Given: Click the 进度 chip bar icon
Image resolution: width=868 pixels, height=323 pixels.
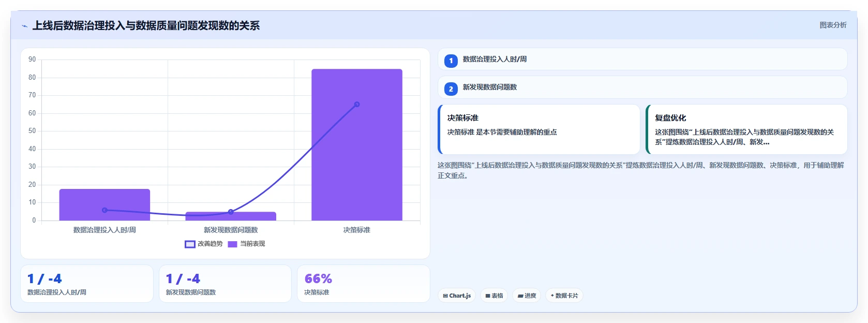Looking at the screenshot, I should click(x=520, y=296).
